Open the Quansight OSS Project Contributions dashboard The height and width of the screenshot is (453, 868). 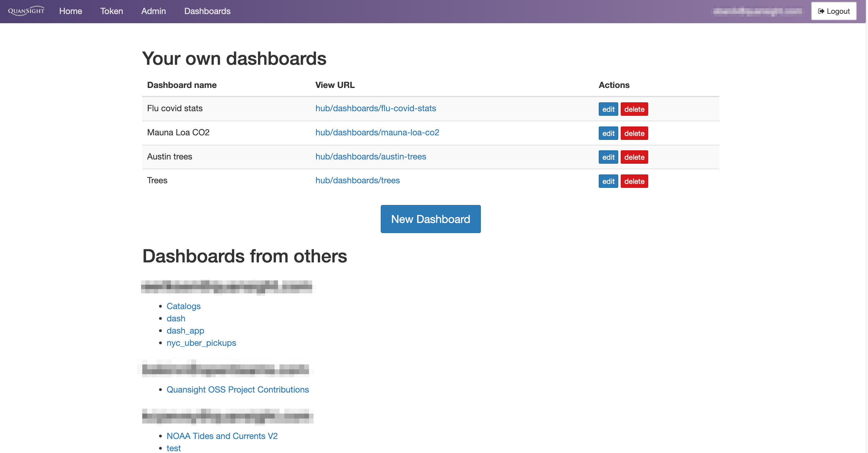click(x=238, y=389)
